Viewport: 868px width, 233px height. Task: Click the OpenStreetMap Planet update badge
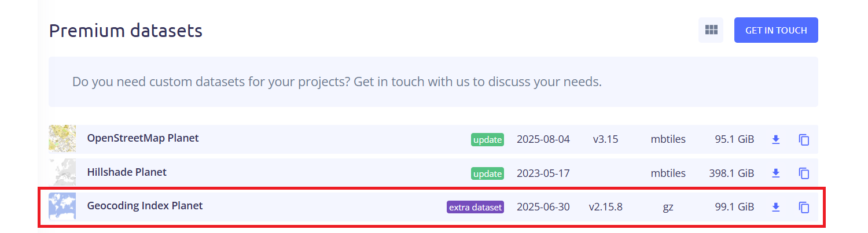coord(487,139)
